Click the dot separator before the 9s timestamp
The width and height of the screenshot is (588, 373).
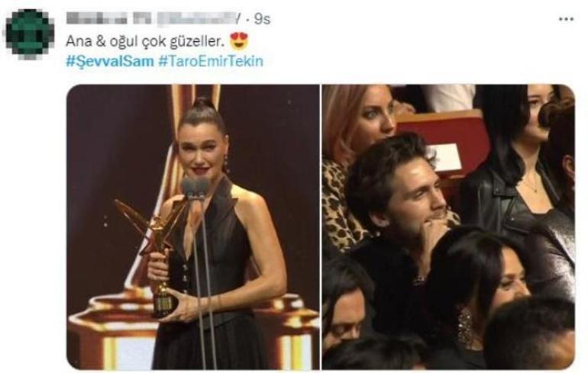[248, 20]
